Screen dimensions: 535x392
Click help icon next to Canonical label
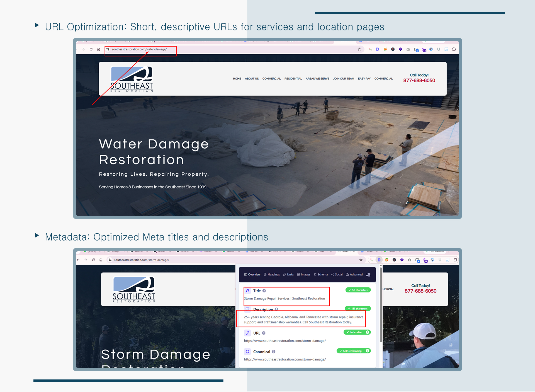(274, 352)
